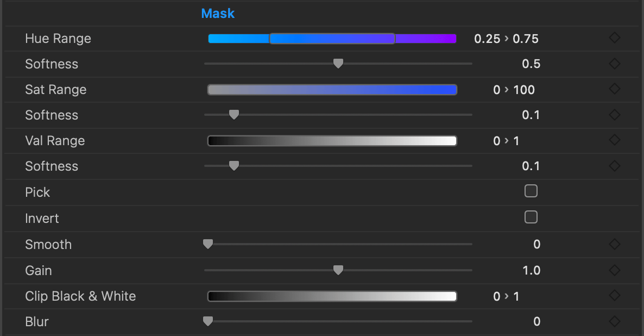Click the Hue Range color bar
Image resolution: width=644 pixels, height=336 pixels.
click(332, 39)
